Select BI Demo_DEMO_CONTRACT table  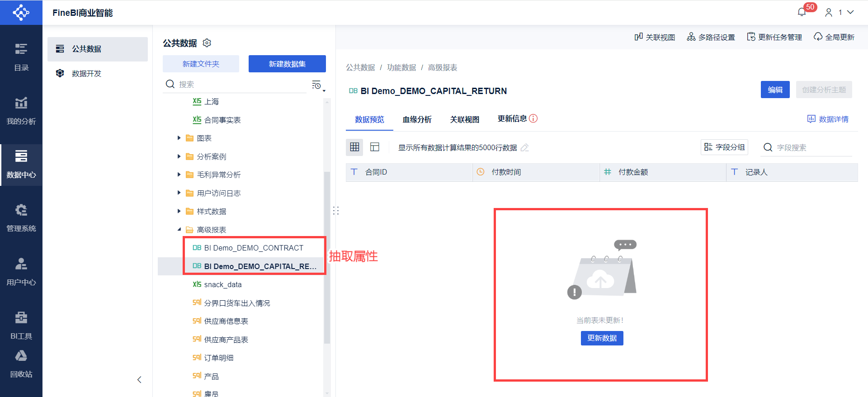[x=254, y=248]
